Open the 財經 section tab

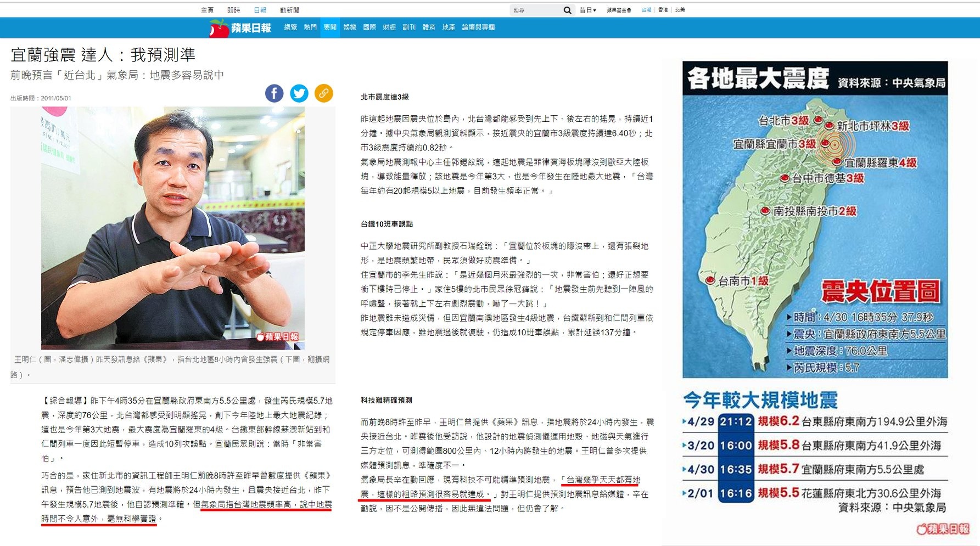click(x=389, y=27)
